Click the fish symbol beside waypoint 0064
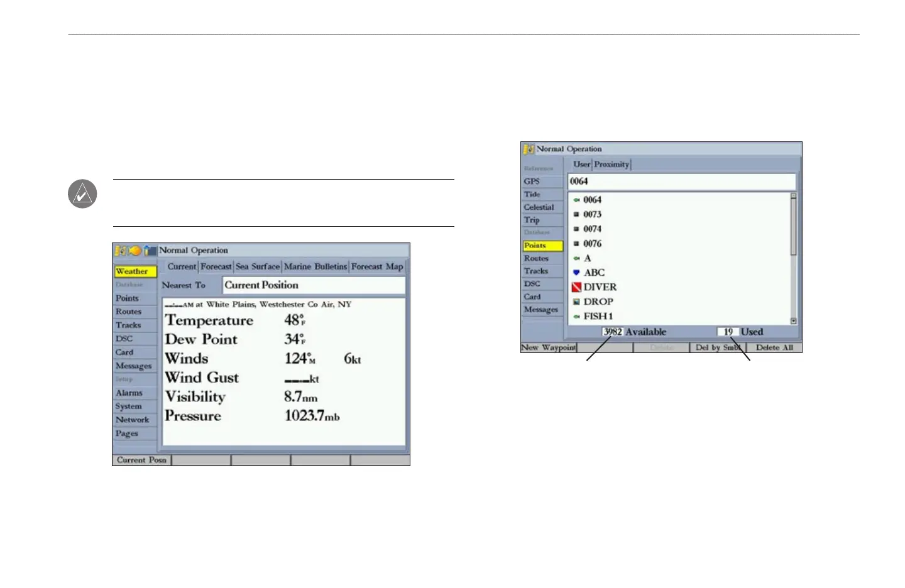This screenshot has height=588, width=905. pos(576,200)
